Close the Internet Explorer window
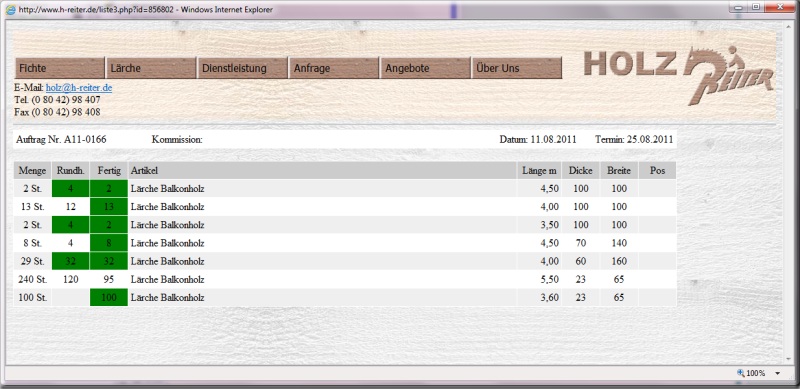The image size is (800, 389). click(780, 7)
